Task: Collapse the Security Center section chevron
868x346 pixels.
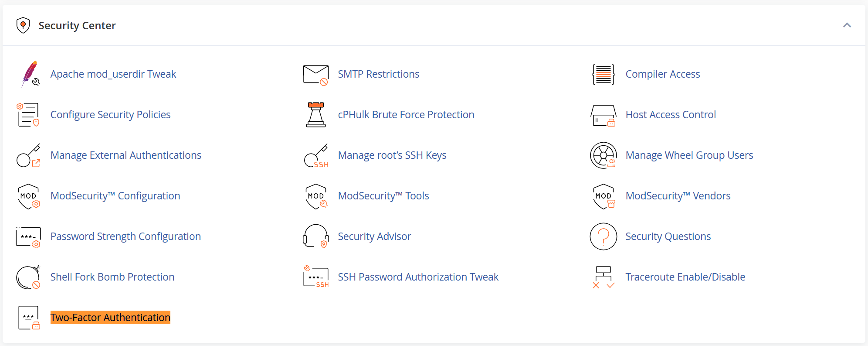Action: coord(847,25)
